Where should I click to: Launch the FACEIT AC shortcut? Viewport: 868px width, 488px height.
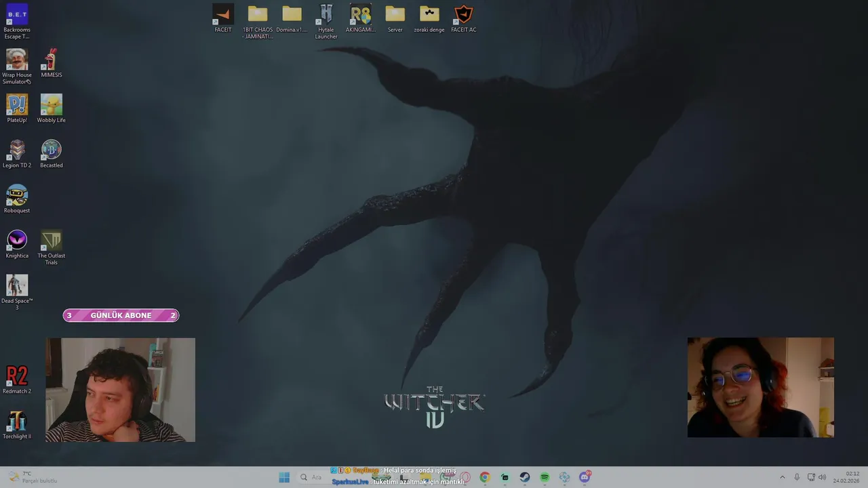[464, 18]
